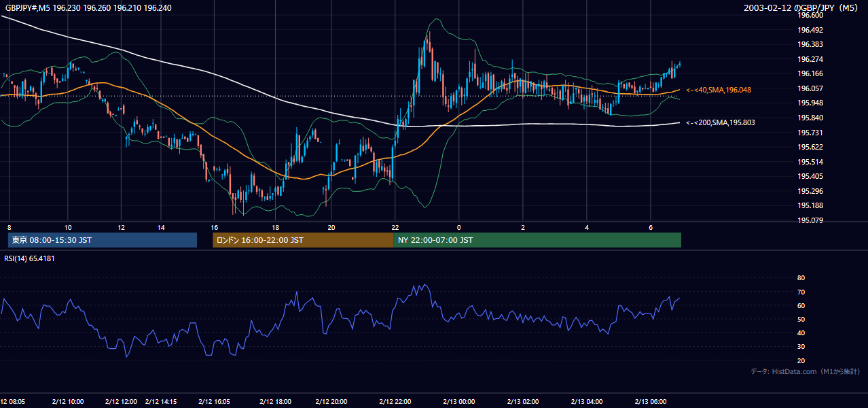Click the 2003-02-12 GBP/JPY (M5) chart title
This screenshot has height=408, width=868.
click(x=801, y=8)
